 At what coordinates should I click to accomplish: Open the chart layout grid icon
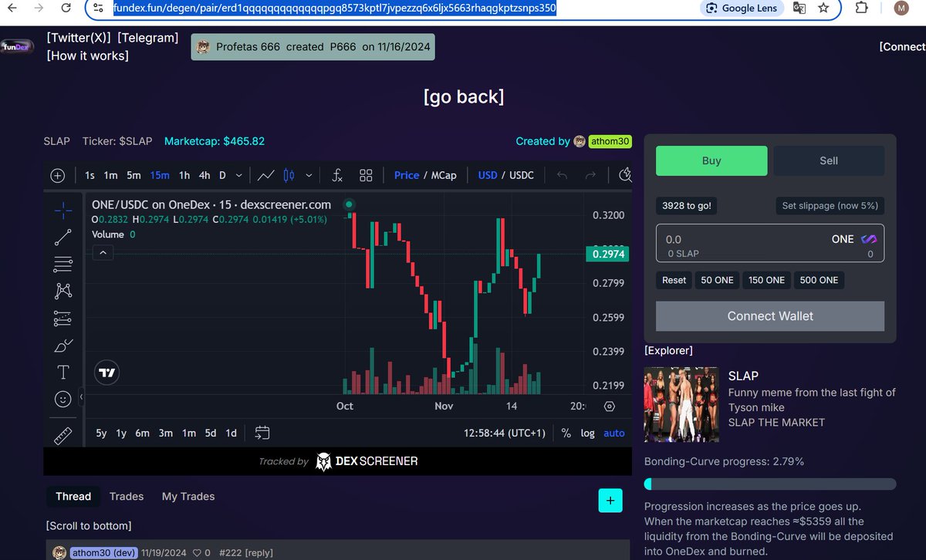(366, 175)
